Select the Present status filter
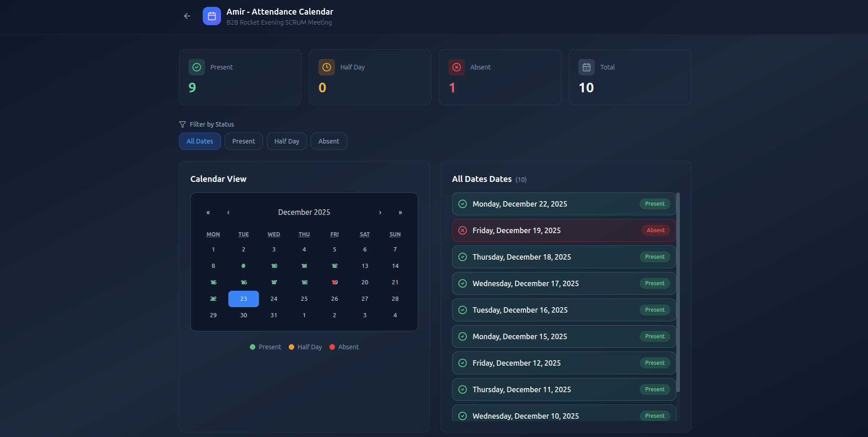The image size is (868, 437). coord(243,141)
